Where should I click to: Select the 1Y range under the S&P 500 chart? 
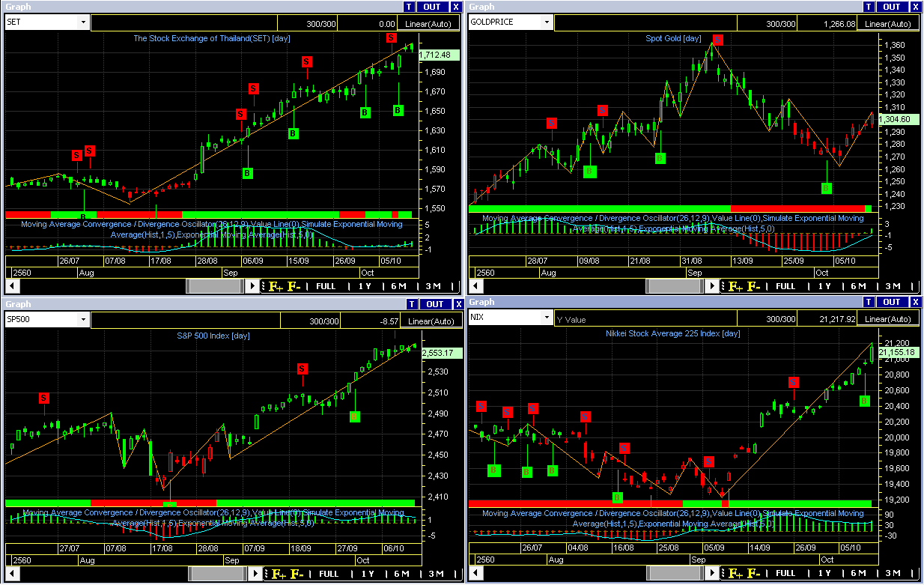point(368,575)
